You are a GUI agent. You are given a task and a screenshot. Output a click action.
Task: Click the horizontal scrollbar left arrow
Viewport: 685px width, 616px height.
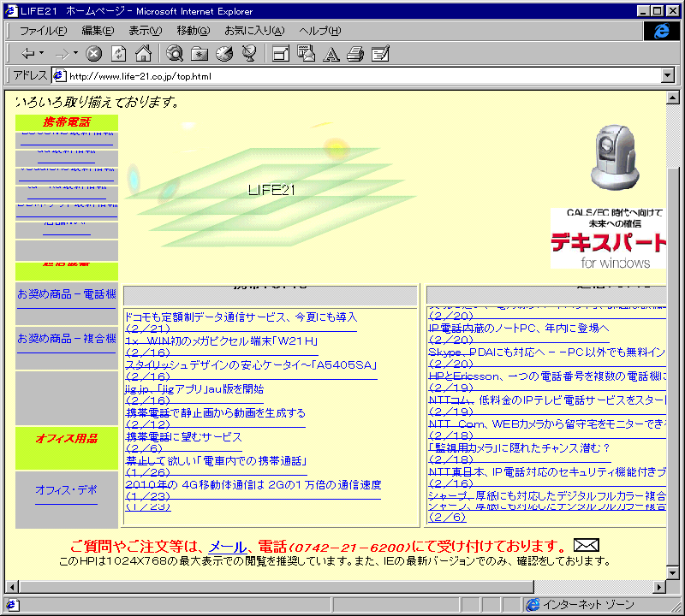pyautogui.click(x=13, y=587)
